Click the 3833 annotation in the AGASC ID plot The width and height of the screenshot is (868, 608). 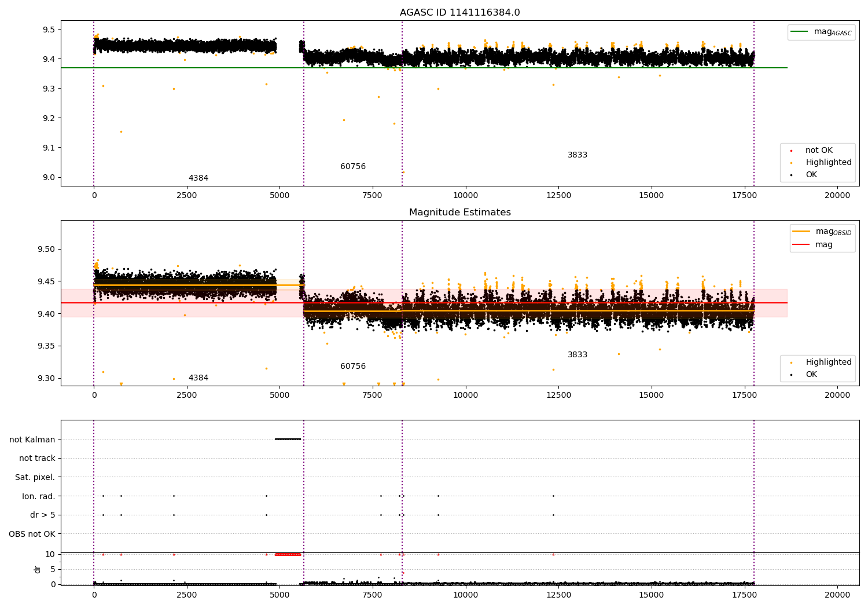[x=578, y=155]
